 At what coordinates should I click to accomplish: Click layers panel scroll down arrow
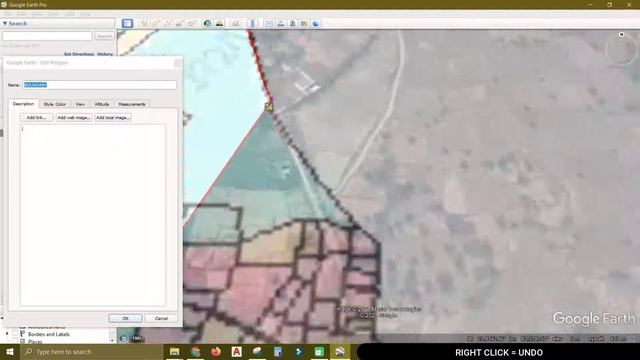tap(112, 340)
